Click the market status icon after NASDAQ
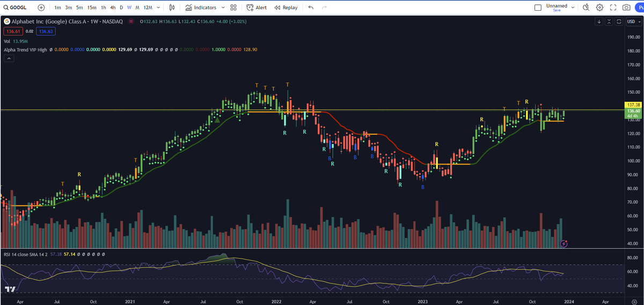Image resolution: width=644 pixels, height=305 pixels. [131, 21]
